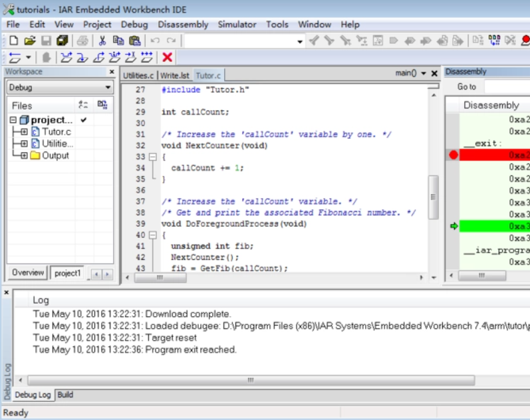
Task: Expand the Output folder node
Action: coord(24,156)
